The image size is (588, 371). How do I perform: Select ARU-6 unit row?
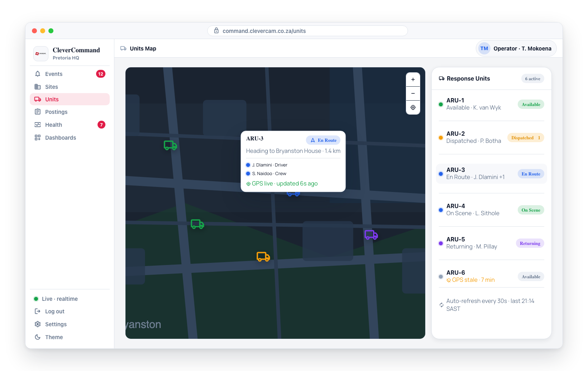coord(491,276)
